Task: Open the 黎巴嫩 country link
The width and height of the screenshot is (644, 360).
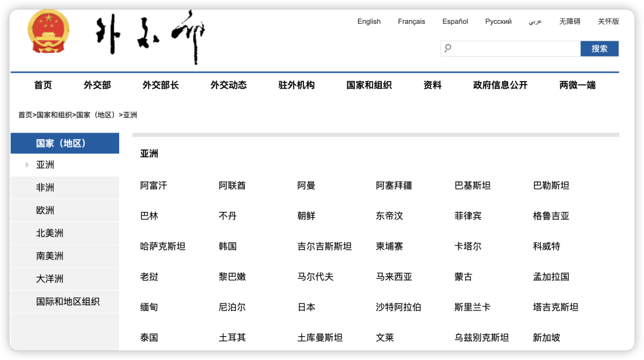Action: (x=232, y=277)
